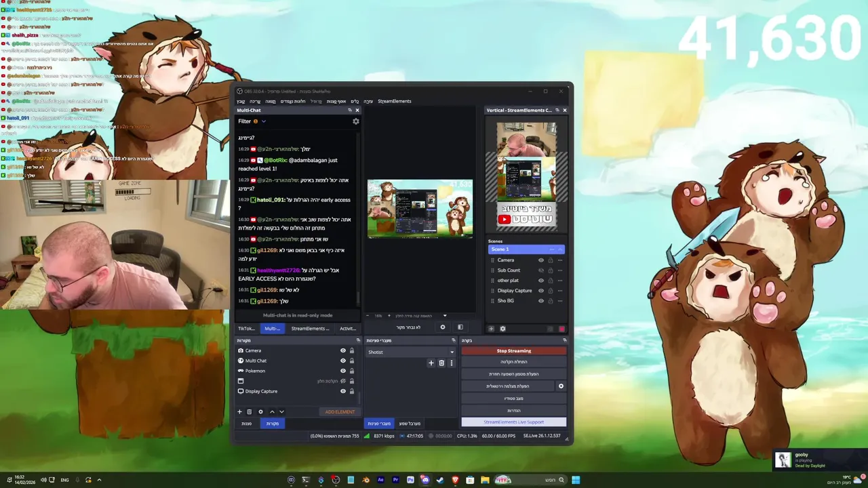This screenshot has height=488, width=868.
Task: Collapse Scene 1 with chevron
Action: click(559, 249)
